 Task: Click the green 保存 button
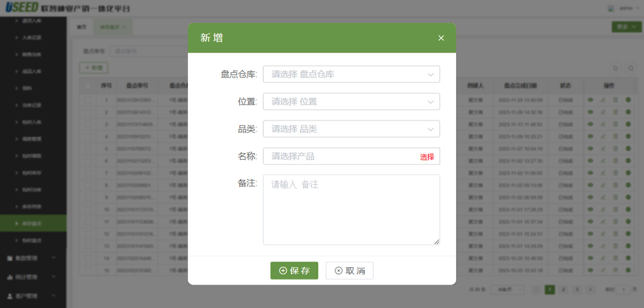pos(294,270)
